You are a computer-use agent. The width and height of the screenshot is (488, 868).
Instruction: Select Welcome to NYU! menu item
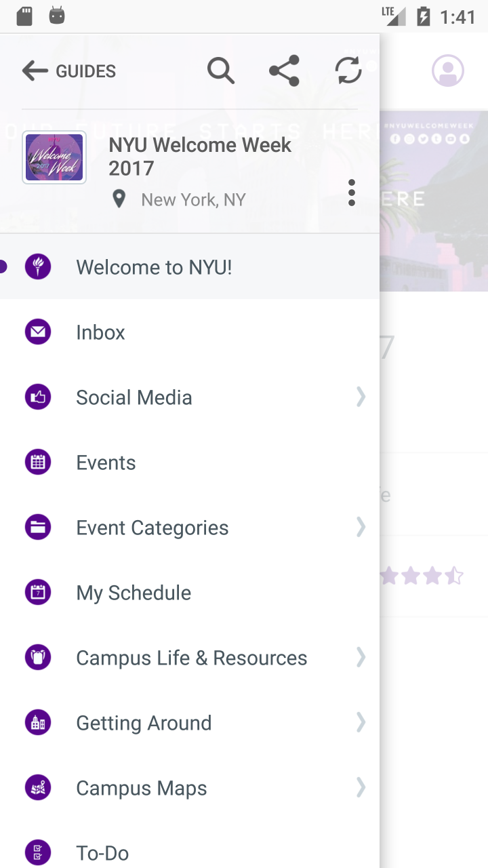190,267
